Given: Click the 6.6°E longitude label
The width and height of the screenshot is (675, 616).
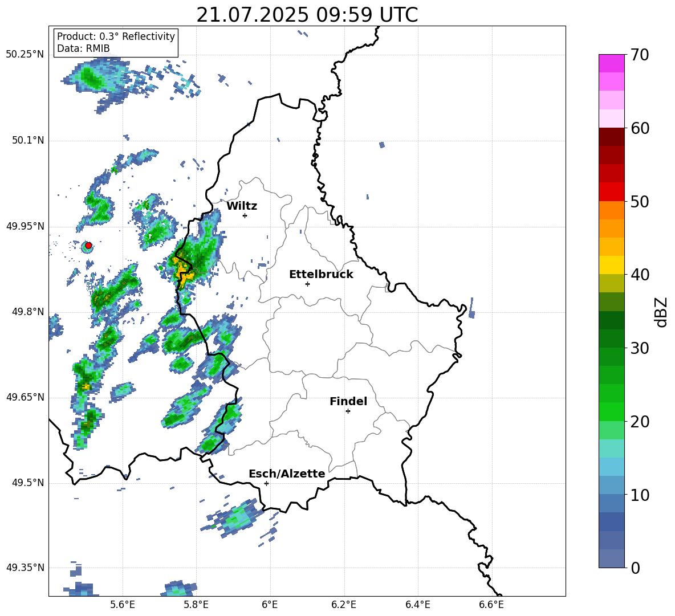Looking at the screenshot, I should pyautogui.click(x=491, y=605).
